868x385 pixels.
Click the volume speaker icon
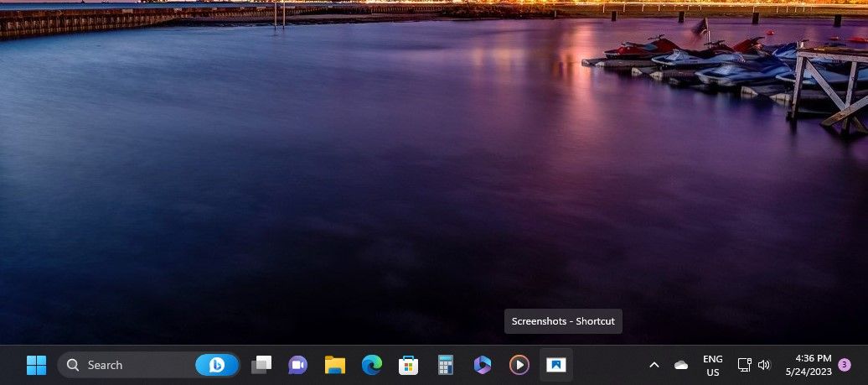764,365
